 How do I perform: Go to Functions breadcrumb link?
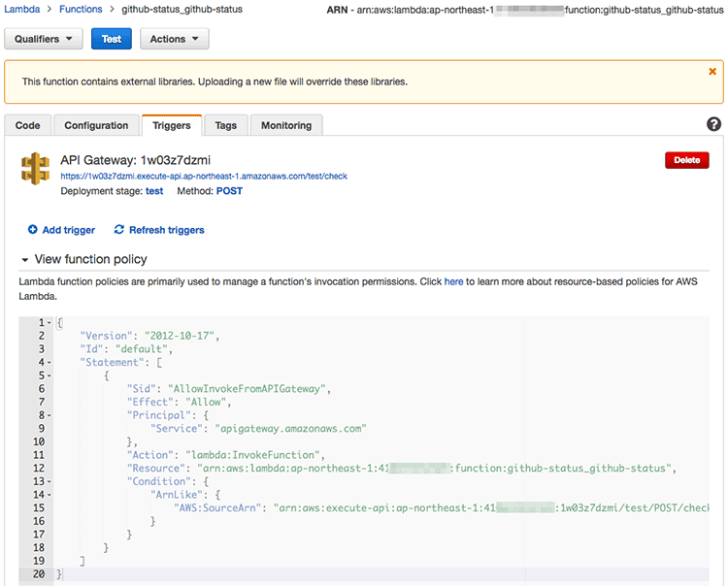point(81,10)
